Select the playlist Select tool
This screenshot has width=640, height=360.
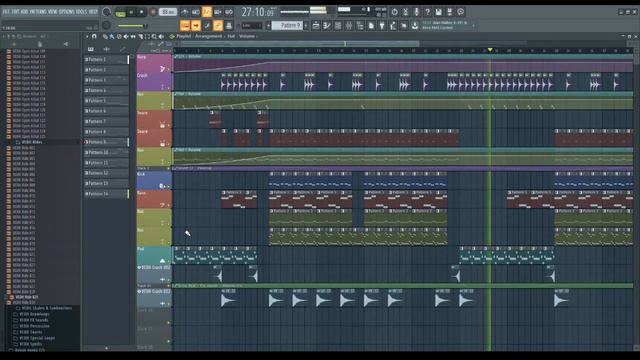tap(147, 36)
